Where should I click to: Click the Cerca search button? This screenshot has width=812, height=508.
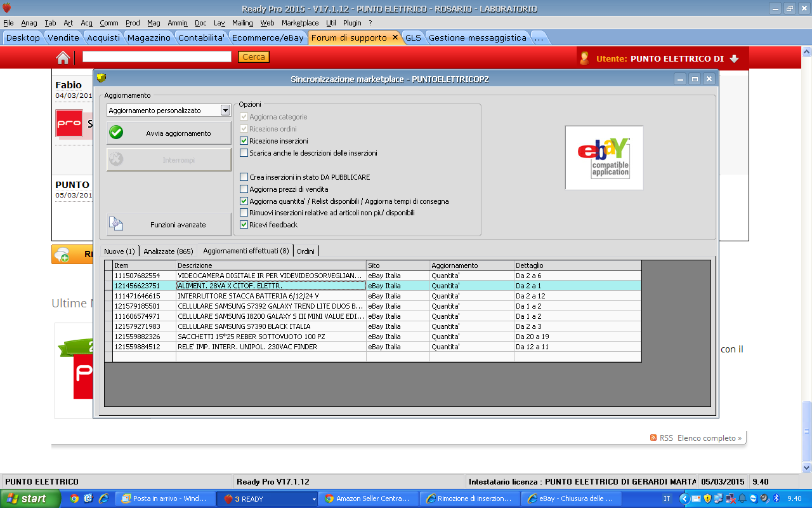[254, 57]
